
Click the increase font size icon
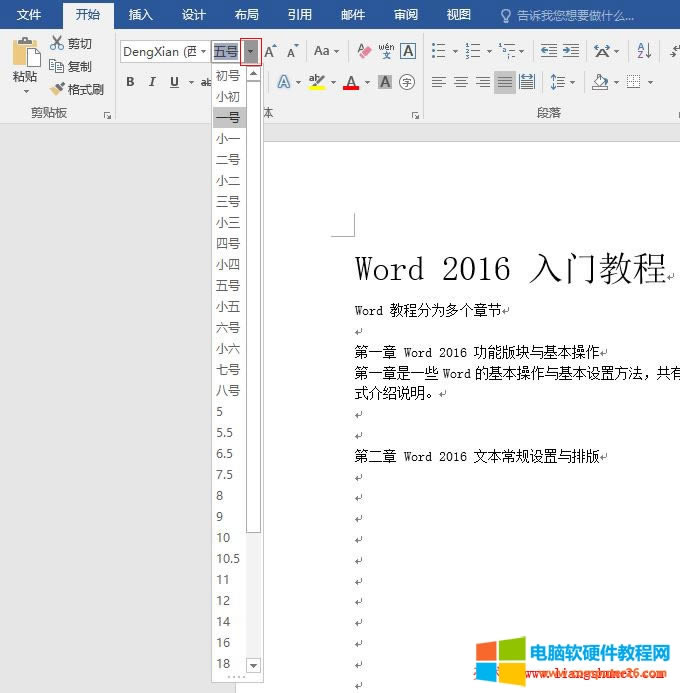coord(271,51)
